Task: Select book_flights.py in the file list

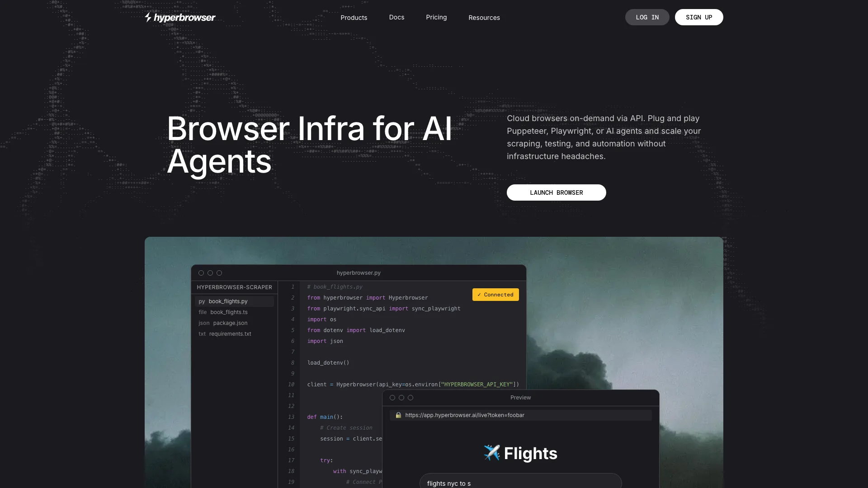Action: pyautogui.click(x=234, y=301)
